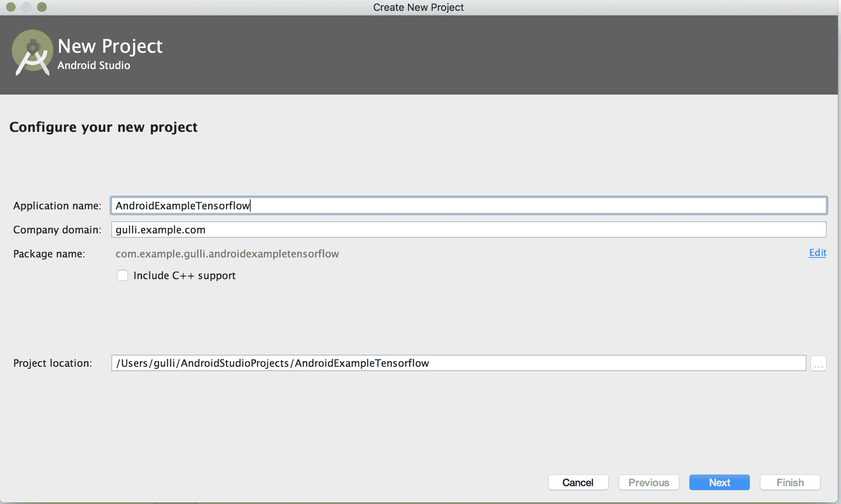
Task: Click the Next button
Action: tap(719, 482)
